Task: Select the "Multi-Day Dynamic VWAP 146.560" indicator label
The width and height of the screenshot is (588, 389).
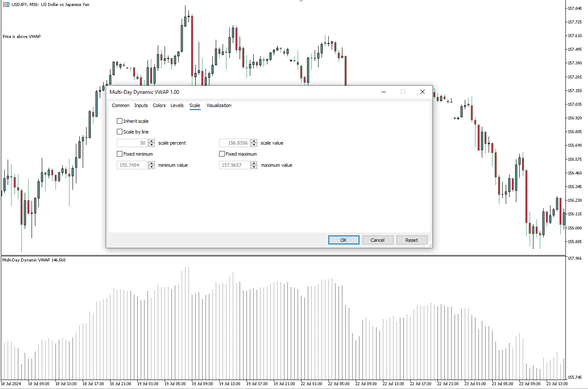Action: coord(34,260)
